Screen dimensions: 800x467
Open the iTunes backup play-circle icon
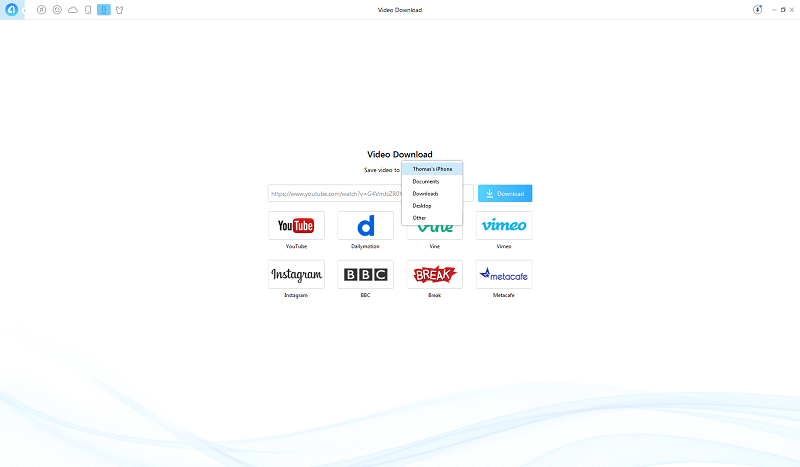point(57,10)
